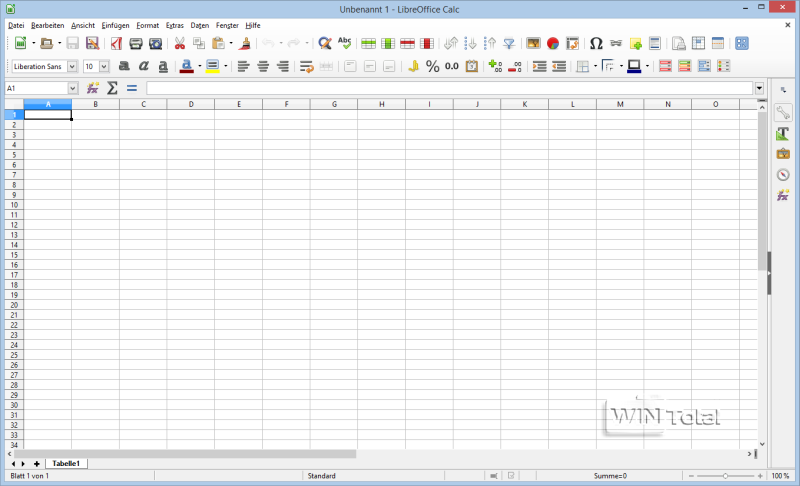Screen dimensions: 800x486
Task: Open New document dropdown arrow
Action: tap(34, 43)
